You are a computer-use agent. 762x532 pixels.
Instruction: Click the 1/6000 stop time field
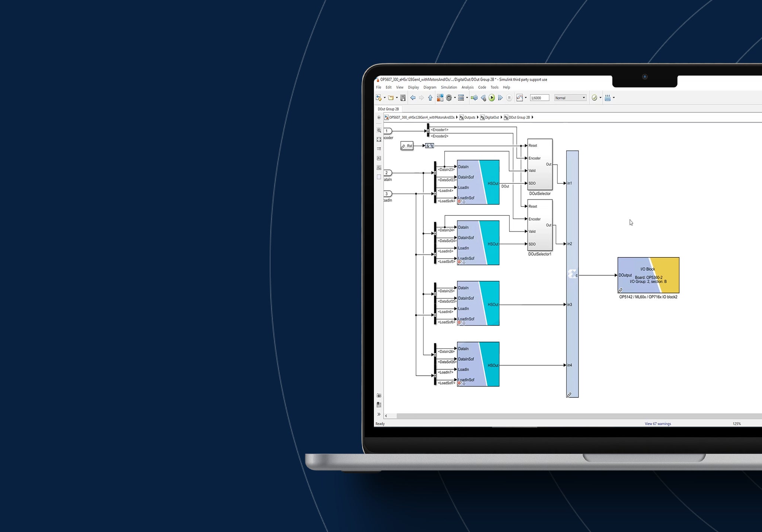[x=540, y=97]
